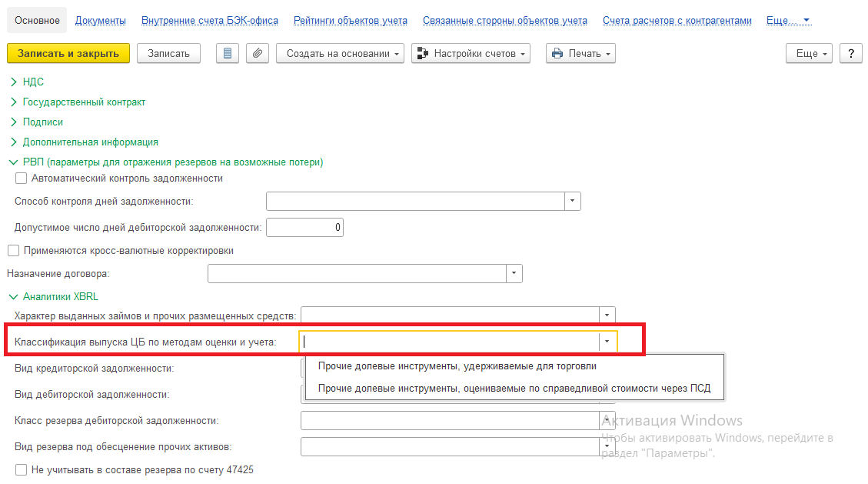This screenshot has height=484, width=868.
Task: Expand Государственный контракт section
Action: 14,102
